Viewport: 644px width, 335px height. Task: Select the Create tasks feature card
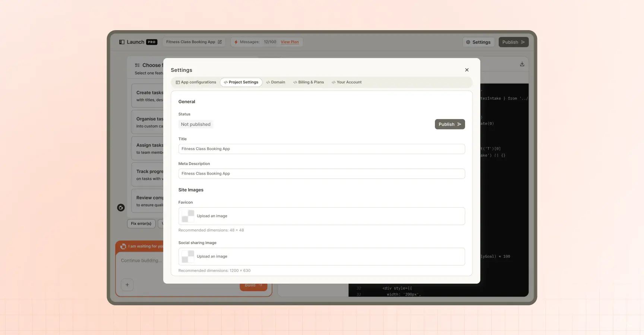pyautogui.click(x=148, y=96)
